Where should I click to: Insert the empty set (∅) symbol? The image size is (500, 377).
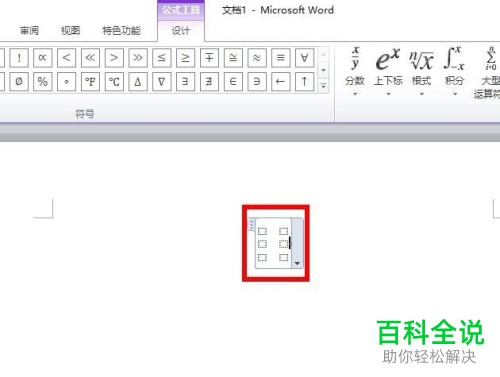click(19, 82)
